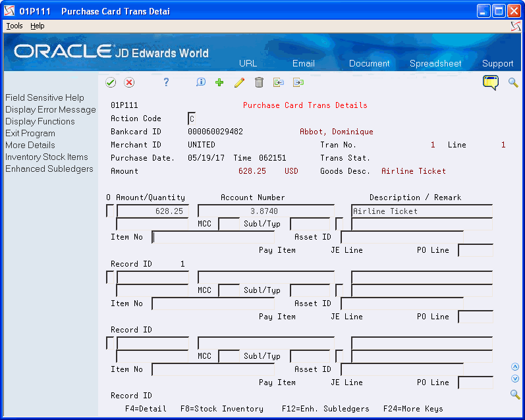Click the green checkmark OK icon

click(x=111, y=82)
